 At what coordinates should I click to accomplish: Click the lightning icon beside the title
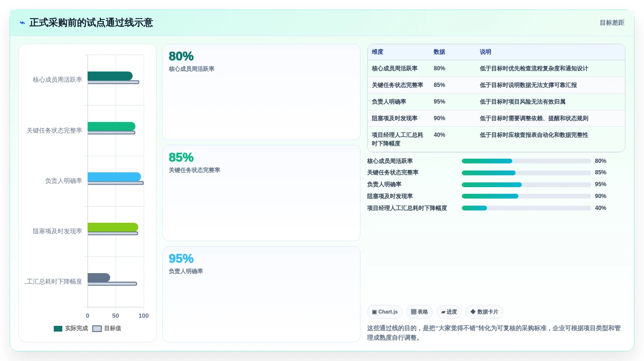pyautogui.click(x=22, y=23)
